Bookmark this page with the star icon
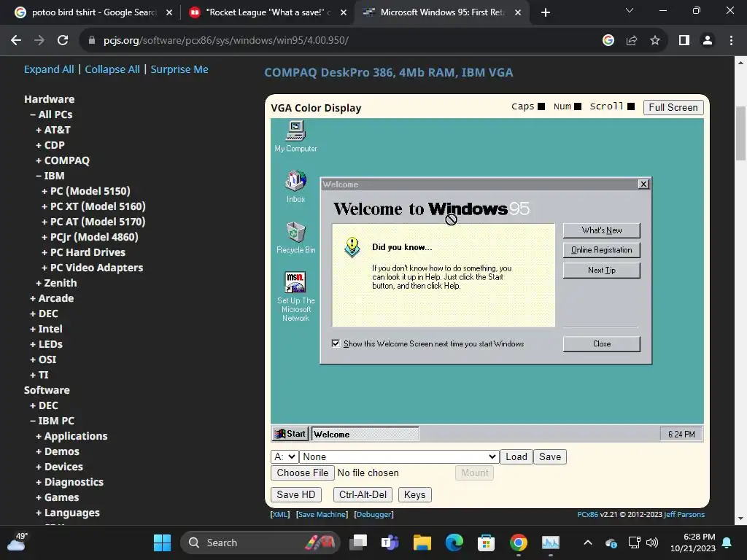The height and width of the screenshot is (560, 747). [655, 41]
